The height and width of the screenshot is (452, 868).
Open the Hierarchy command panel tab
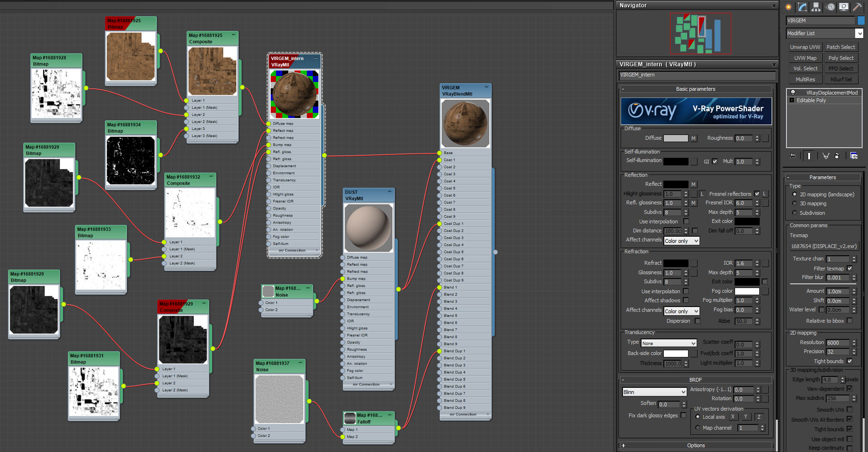click(x=816, y=7)
